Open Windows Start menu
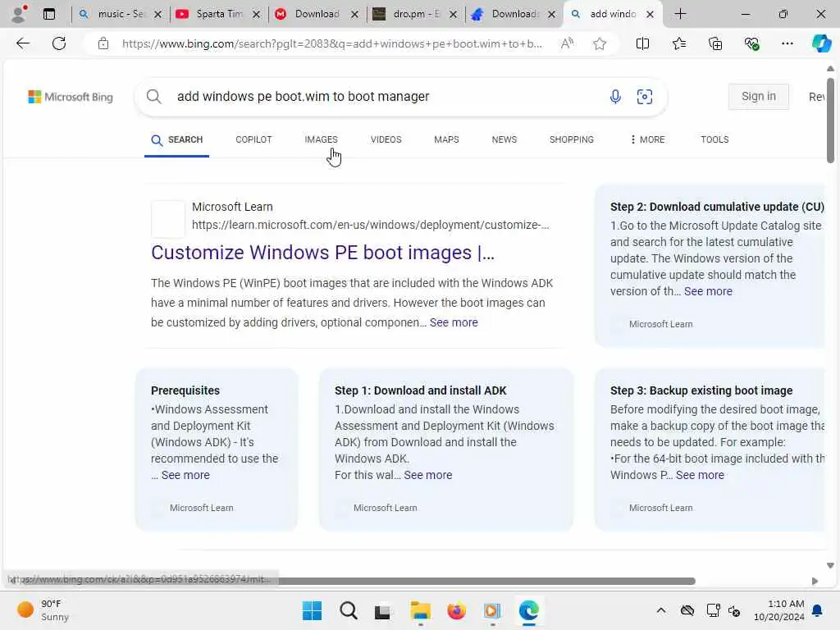 pos(312,610)
